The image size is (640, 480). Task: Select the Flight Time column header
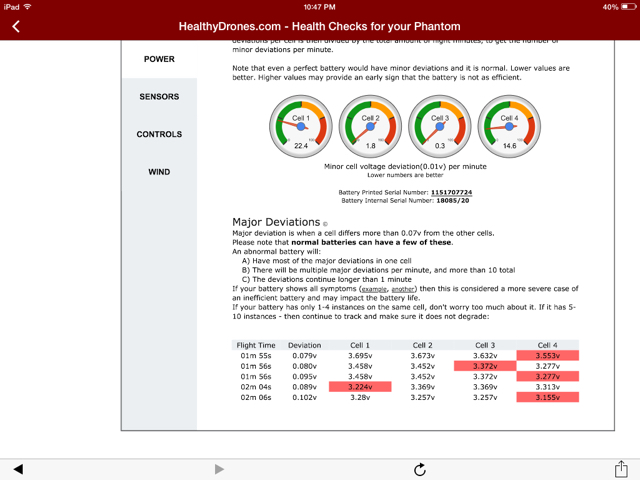pos(256,345)
